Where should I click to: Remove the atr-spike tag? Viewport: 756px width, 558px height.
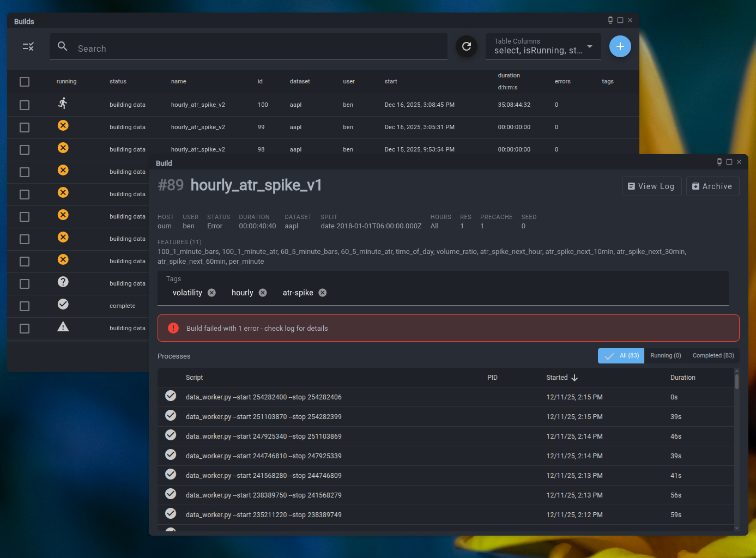point(323,293)
